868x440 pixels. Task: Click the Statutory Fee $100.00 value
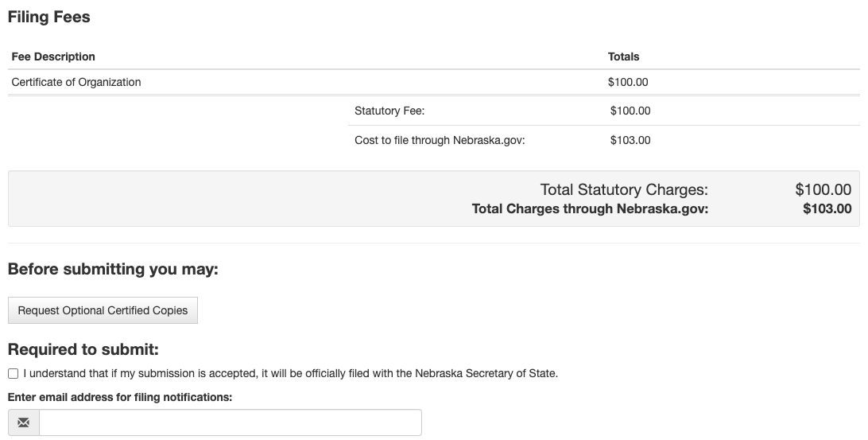630,111
